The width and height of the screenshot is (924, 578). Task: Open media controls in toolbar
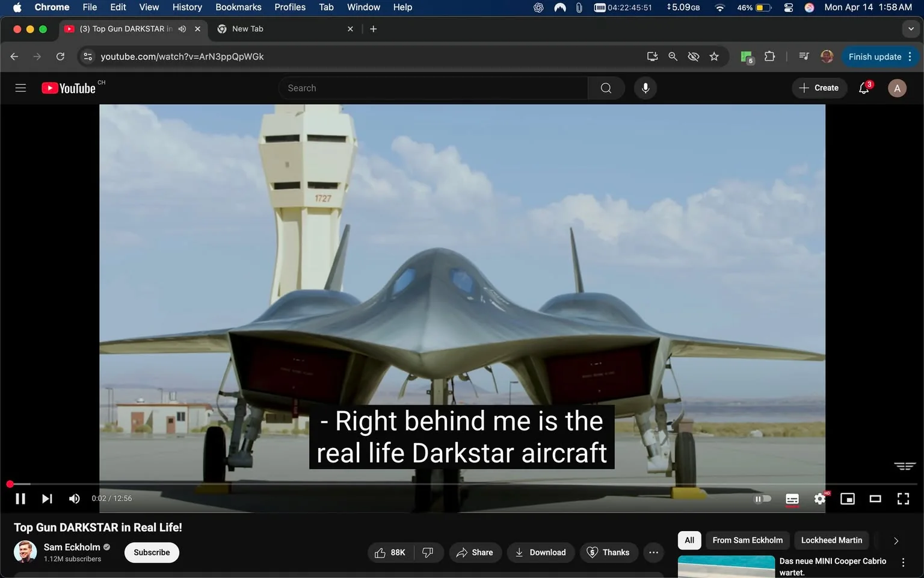[x=804, y=57]
